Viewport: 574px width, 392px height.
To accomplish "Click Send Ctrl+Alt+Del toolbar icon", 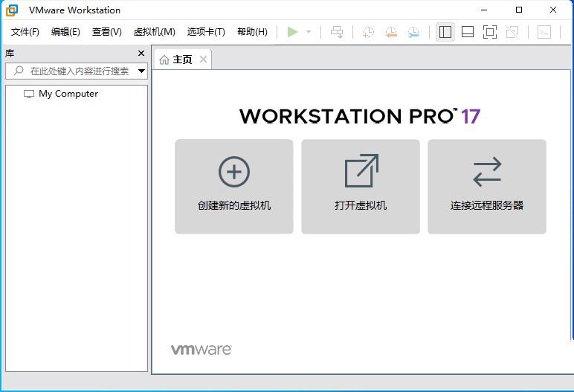I will (x=337, y=32).
